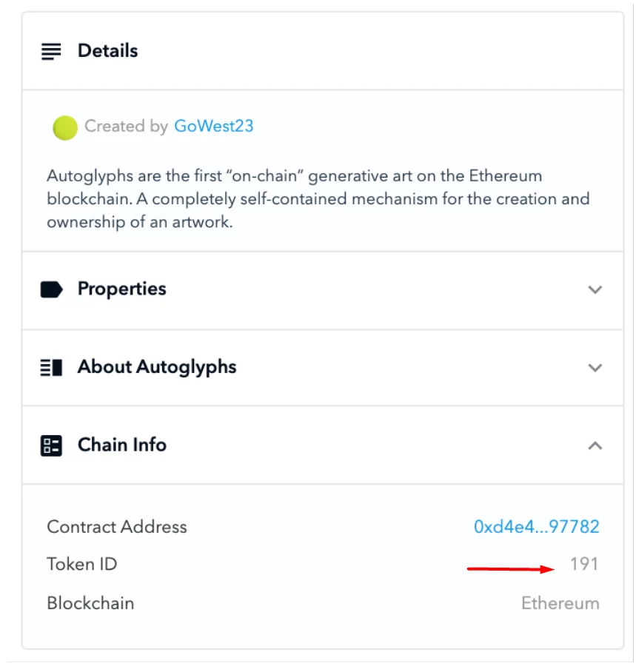Click the About Autoglyphs panel icon
This screenshot has height=672, width=636.
pos(51,367)
